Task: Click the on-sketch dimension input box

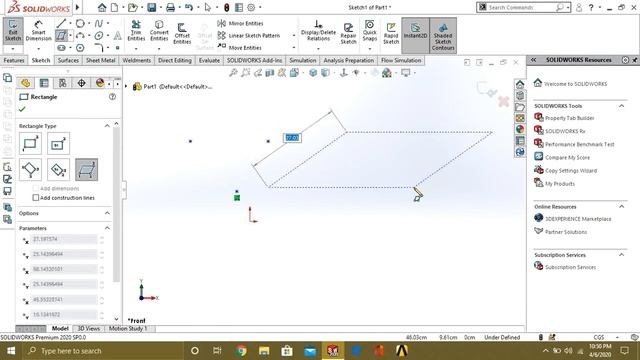Action: coord(293,138)
